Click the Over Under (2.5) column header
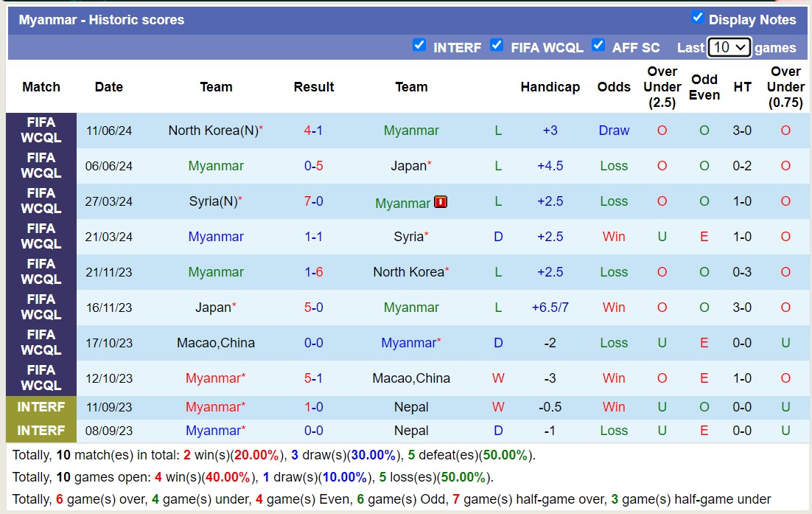Viewport: 812px width, 514px height. point(661,87)
